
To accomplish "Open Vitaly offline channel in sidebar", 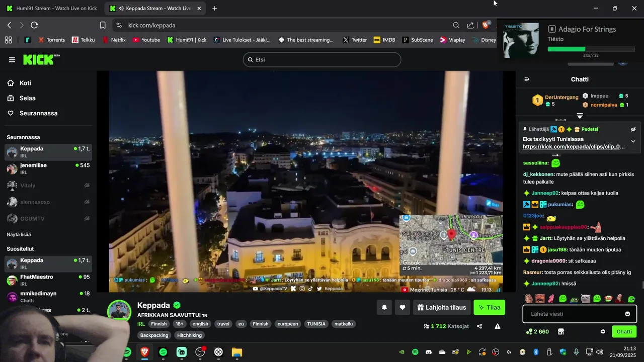I will [48, 186].
